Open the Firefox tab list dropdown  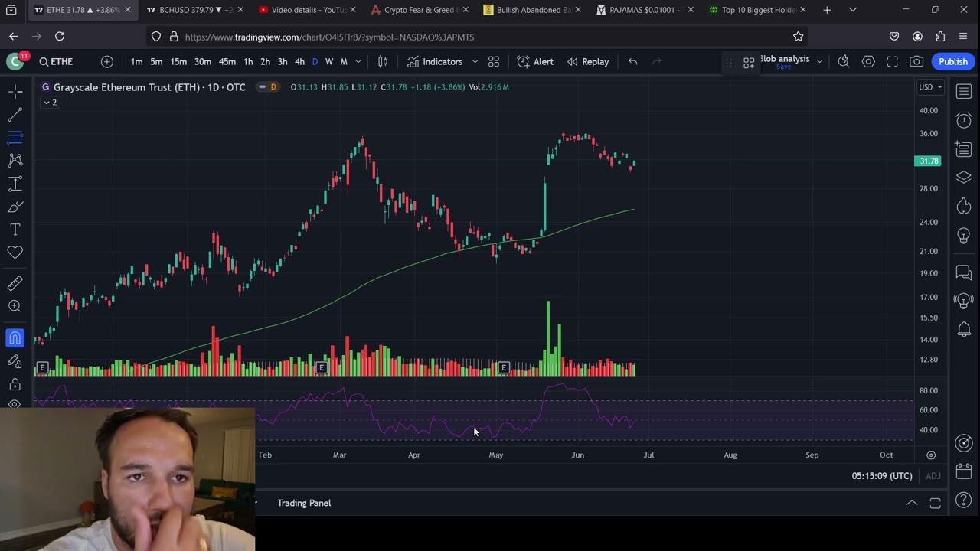[852, 10]
